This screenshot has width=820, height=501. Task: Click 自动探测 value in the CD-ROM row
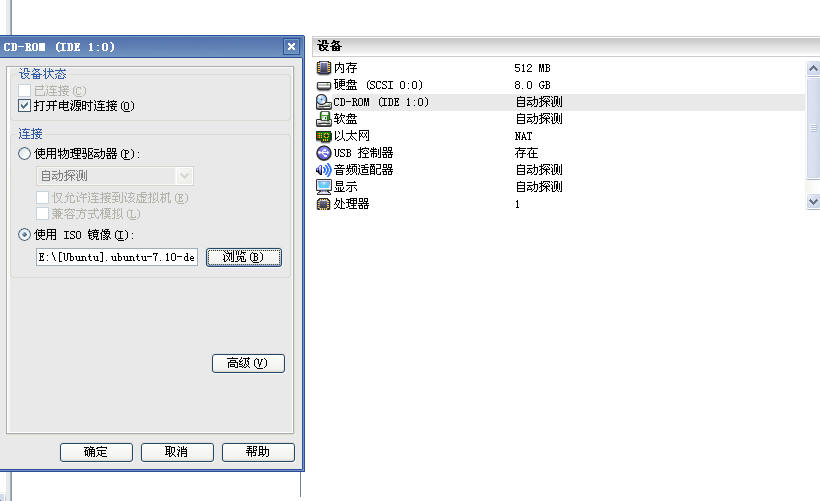(x=539, y=101)
